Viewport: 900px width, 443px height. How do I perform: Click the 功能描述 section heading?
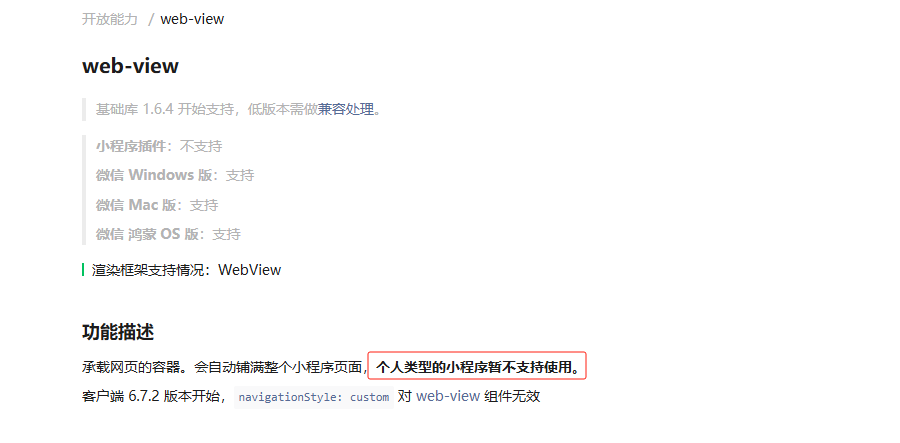[118, 332]
